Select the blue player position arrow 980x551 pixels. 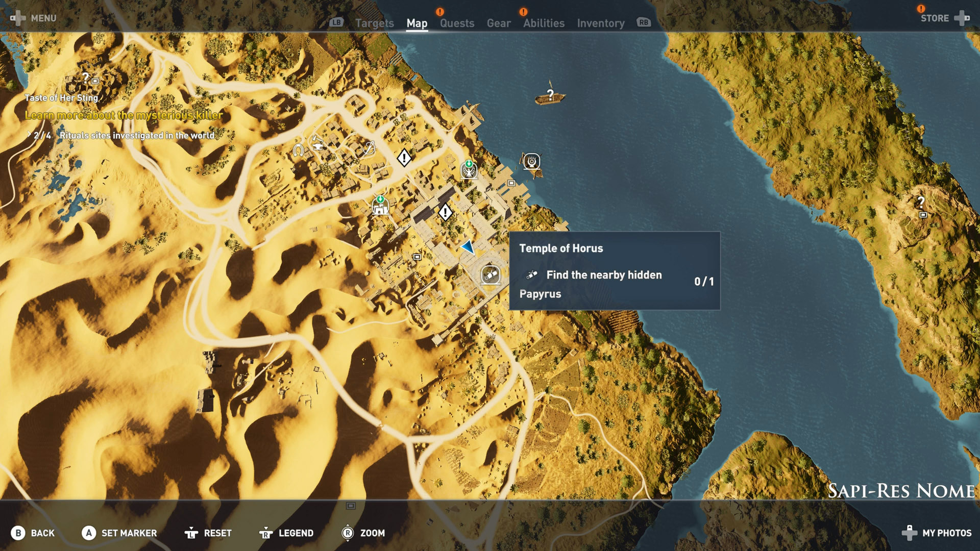point(468,247)
